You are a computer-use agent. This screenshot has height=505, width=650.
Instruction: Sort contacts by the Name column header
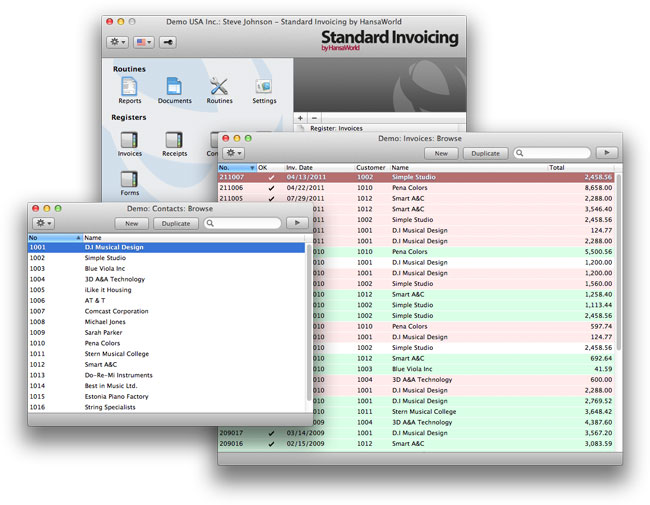point(194,238)
